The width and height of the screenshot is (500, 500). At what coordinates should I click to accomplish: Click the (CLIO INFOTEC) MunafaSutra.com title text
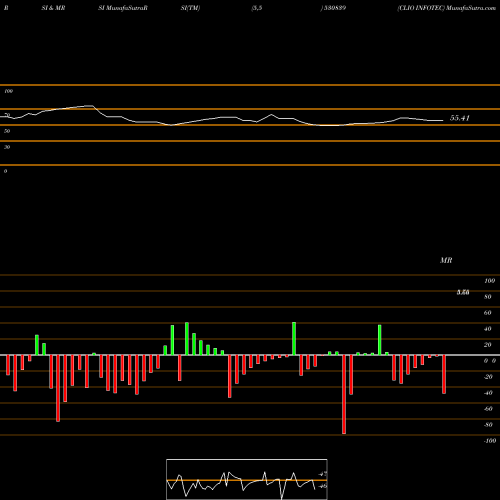(446, 8)
